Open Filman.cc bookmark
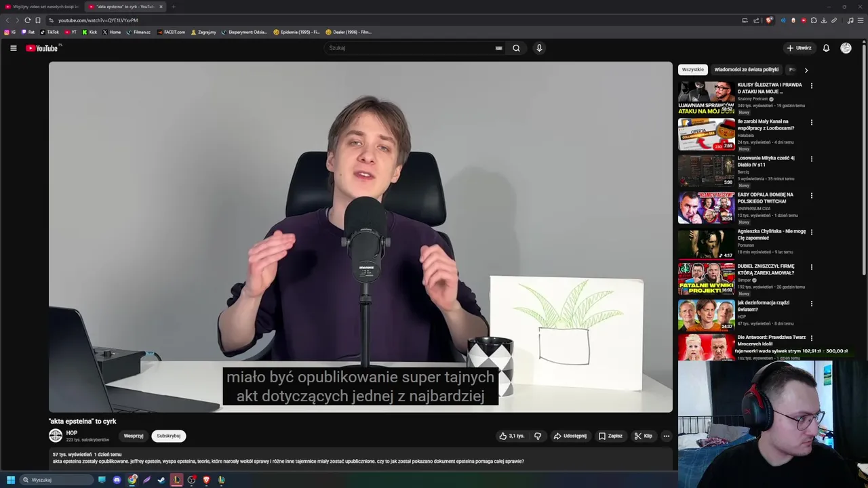The image size is (868, 488). point(138,32)
